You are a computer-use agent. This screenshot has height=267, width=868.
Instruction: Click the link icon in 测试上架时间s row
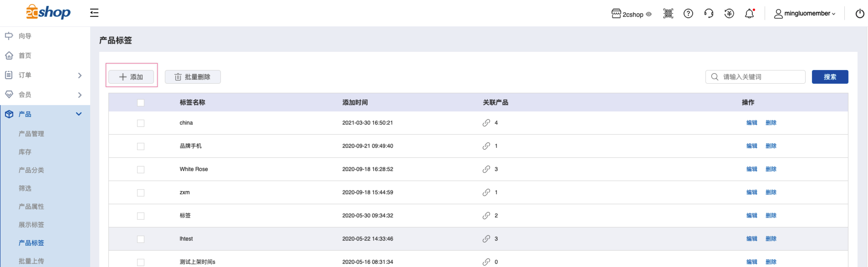(486, 262)
